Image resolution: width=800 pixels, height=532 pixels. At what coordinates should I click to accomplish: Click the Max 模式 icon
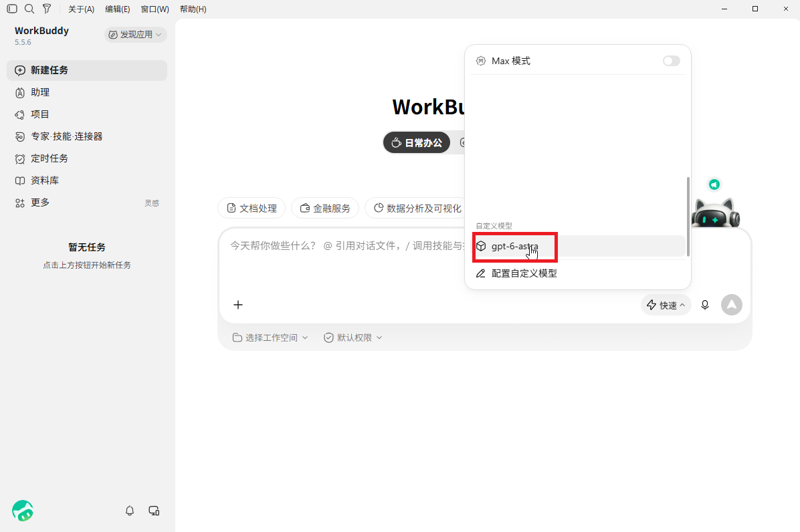(x=481, y=61)
